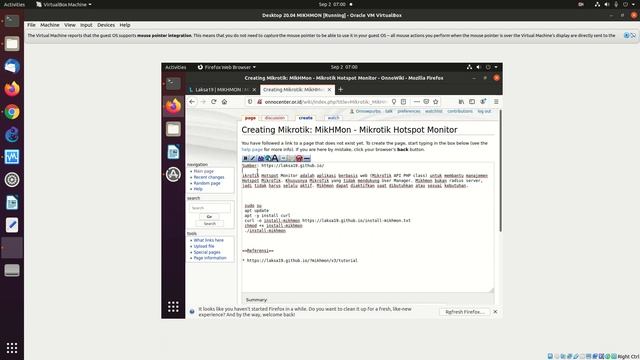640x360 pixels.
Task: Open VirtualBox Devices menu
Action: [106, 25]
